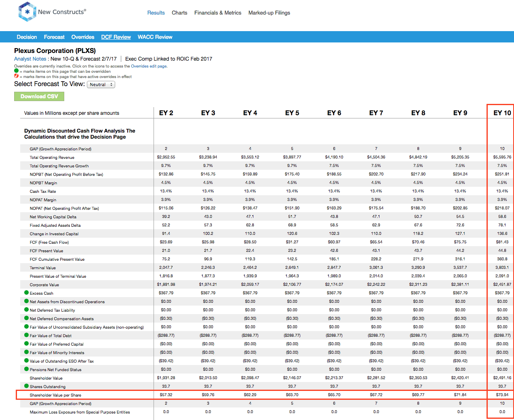Follow the Overrides edit page link
Screen dimensions: 514x420
[149, 66]
